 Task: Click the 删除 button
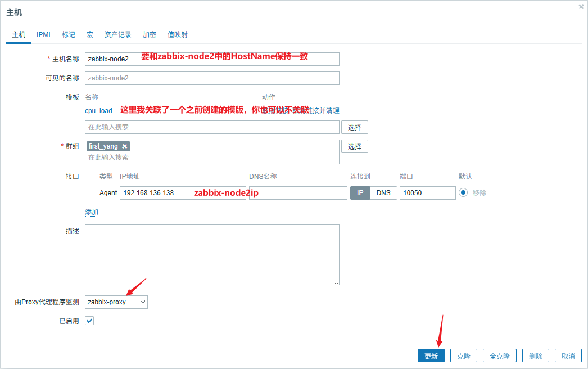pyautogui.click(x=536, y=356)
